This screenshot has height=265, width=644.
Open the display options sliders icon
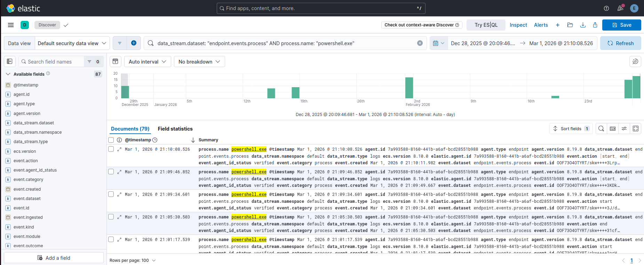coord(624,129)
